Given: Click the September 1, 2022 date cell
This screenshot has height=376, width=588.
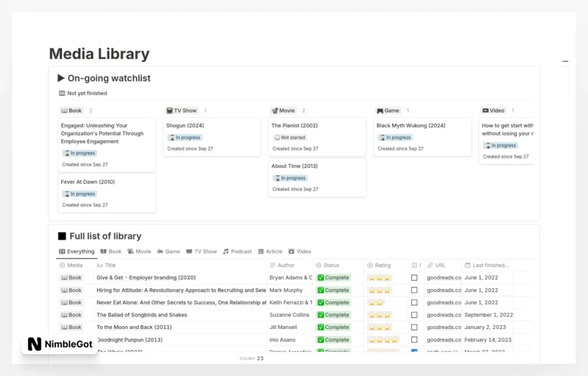Looking at the screenshot, I should pos(488,315).
